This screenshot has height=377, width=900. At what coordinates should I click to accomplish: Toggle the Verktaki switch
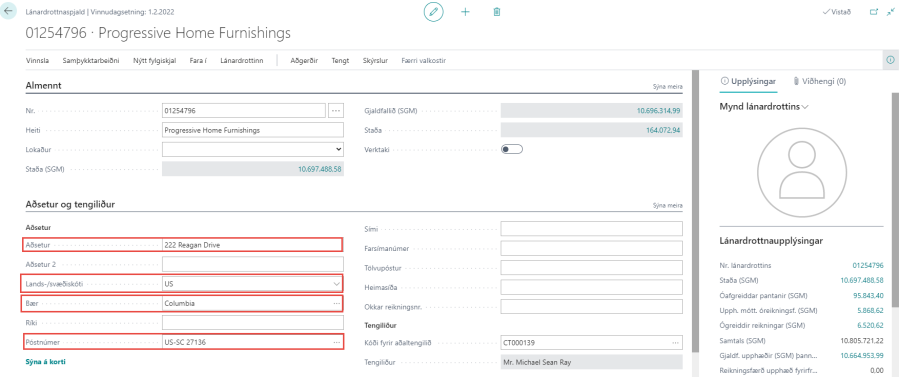[511, 149]
